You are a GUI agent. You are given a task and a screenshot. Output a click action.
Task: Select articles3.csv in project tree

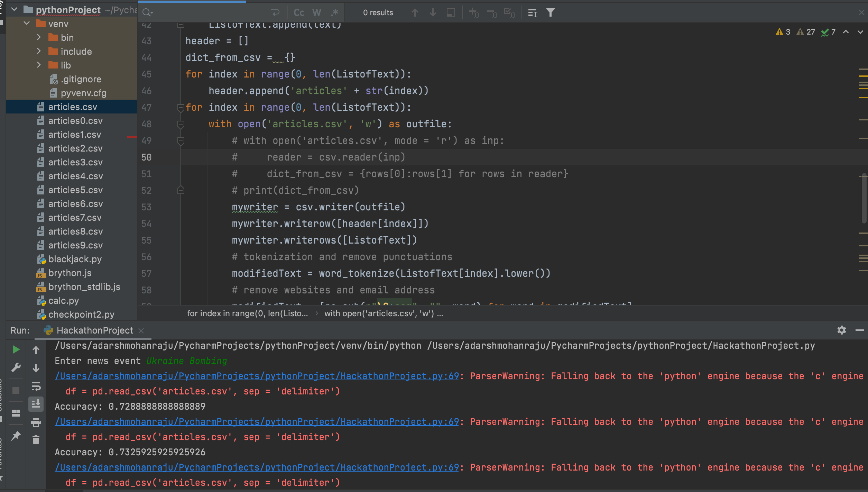click(75, 162)
